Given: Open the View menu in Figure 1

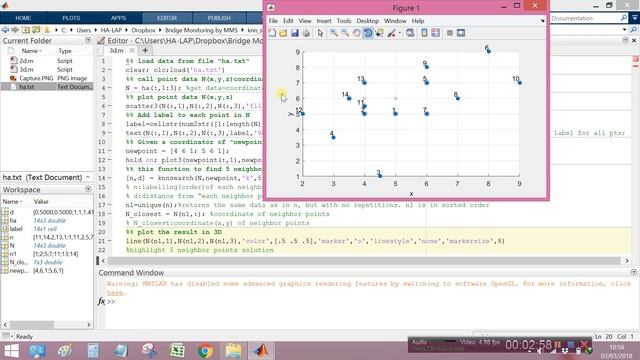Looking at the screenshot, I should tap(305, 21).
